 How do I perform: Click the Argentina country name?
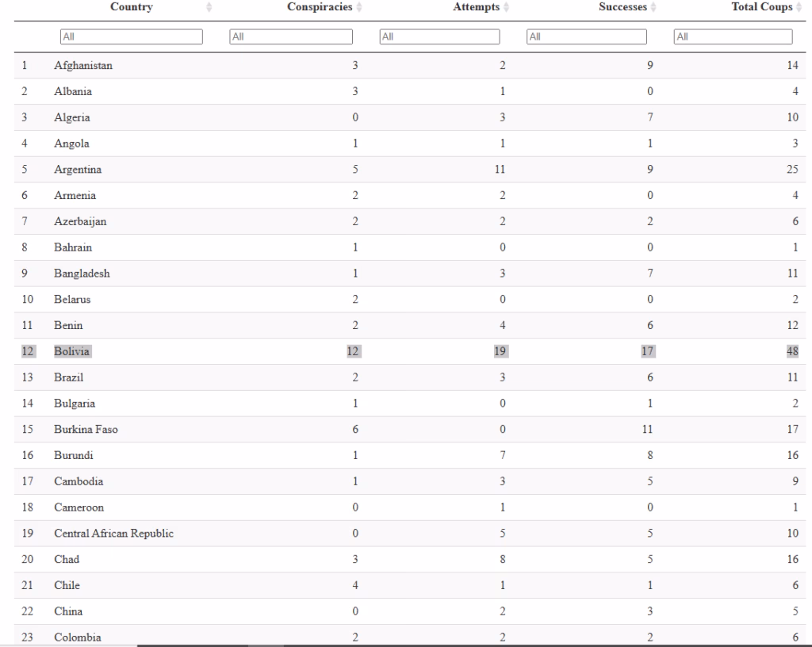point(78,170)
